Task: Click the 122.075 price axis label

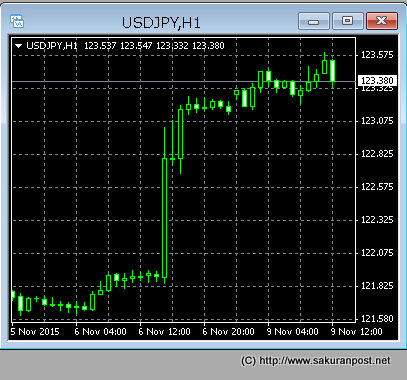Action: pos(377,253)
